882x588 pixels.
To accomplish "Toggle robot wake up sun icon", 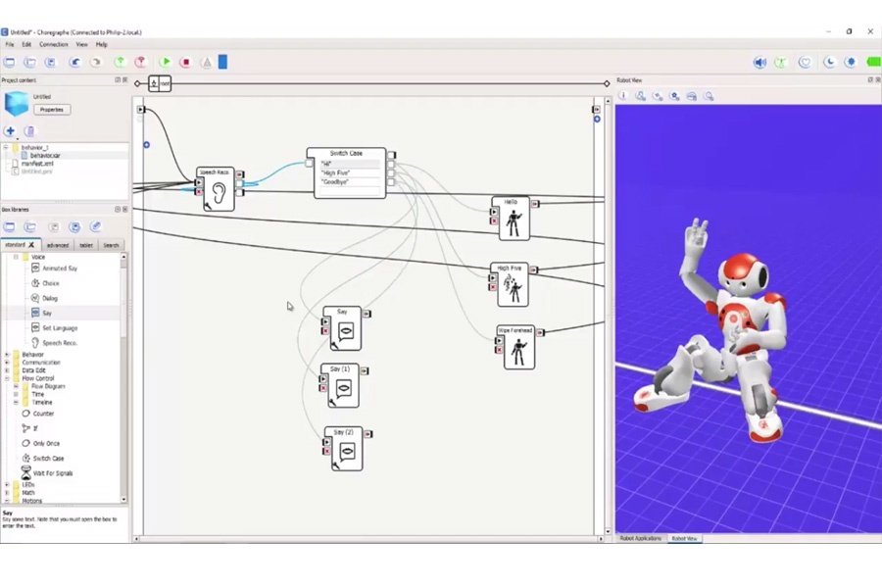I will (x=850, y=62).
